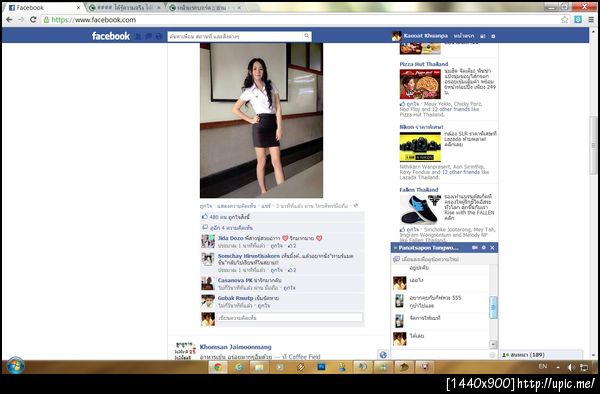
Task: Open the Chrome menu (three lines)
Action: tap(591, 20)
